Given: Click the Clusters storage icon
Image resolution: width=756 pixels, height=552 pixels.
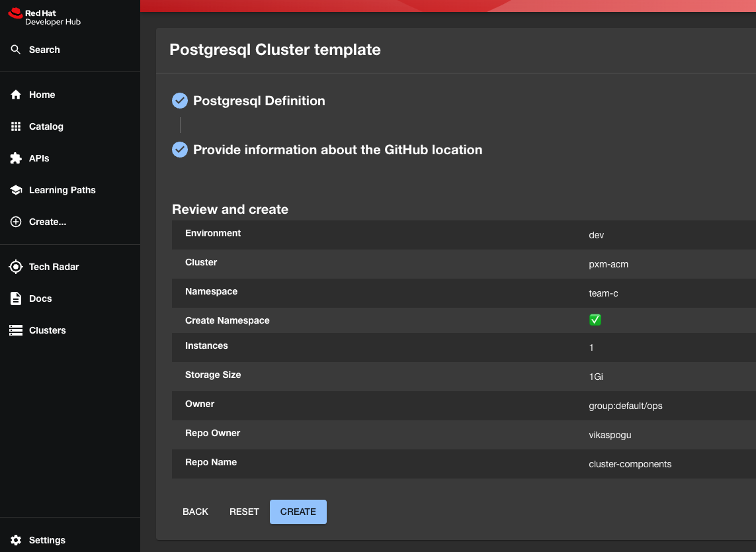Looking at the screenshot, I should pos(16,330).
